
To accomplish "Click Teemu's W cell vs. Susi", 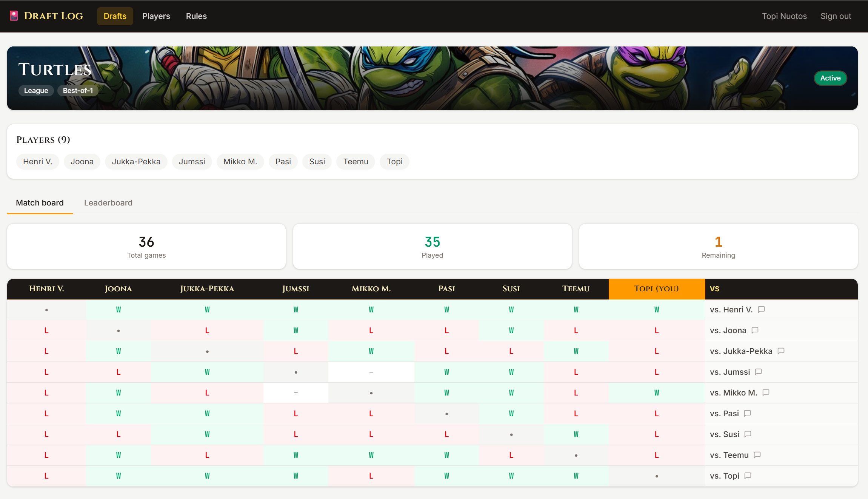I will 576,434.
